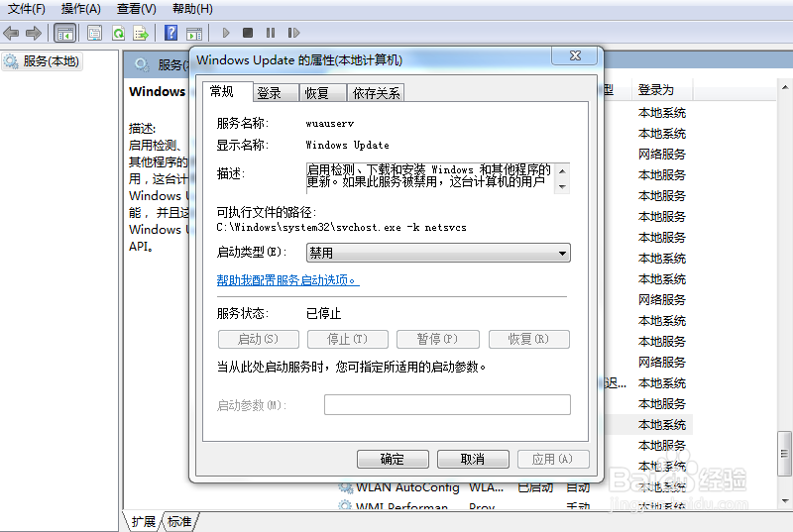Click the Pause Service toolbar icon

pos(271,33)
